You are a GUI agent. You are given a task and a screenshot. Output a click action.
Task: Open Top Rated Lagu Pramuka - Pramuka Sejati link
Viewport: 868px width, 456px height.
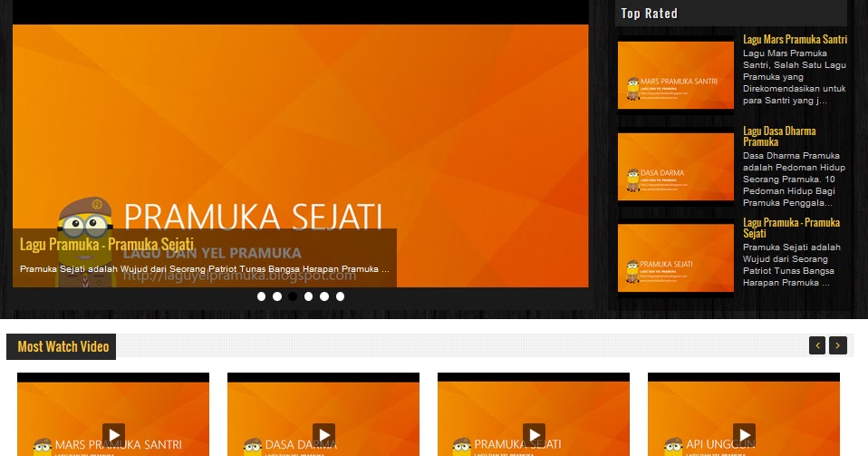click(x=791, y=228)
